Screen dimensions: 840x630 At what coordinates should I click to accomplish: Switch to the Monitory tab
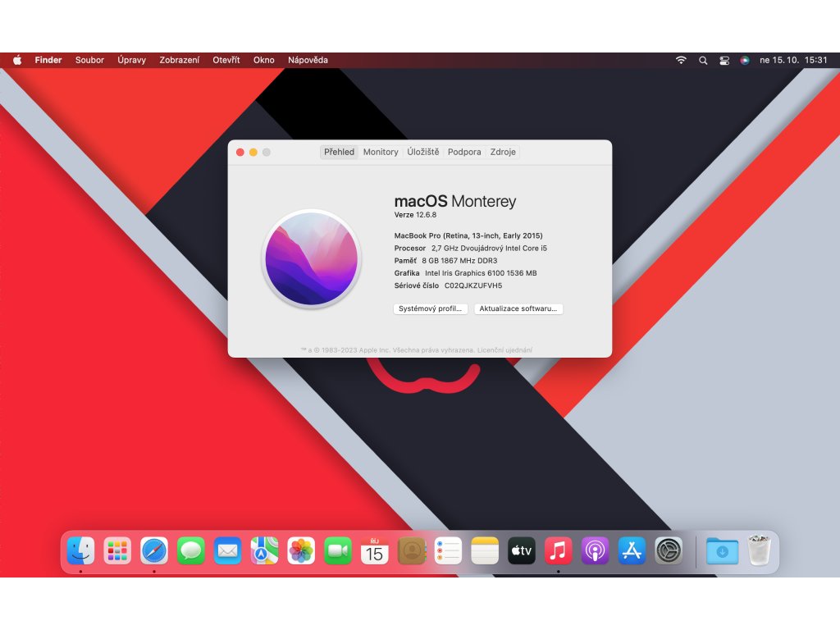(x=381, y=152)
